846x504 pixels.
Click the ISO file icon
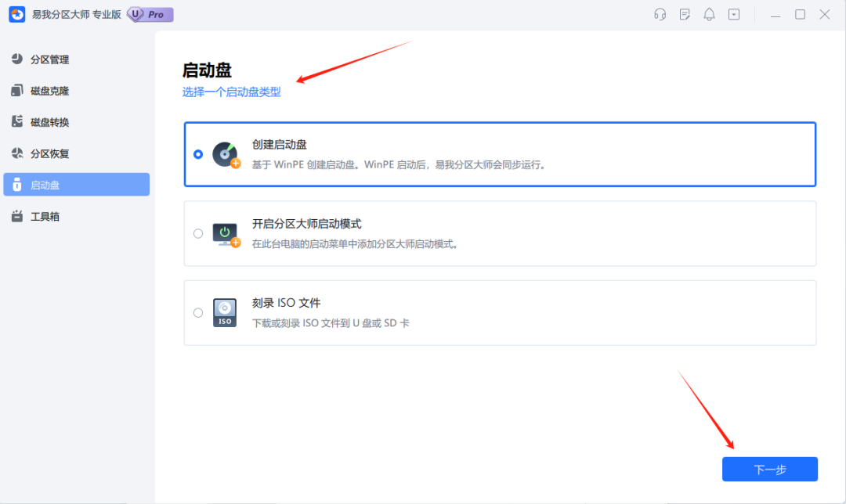[x=225, y=313]
